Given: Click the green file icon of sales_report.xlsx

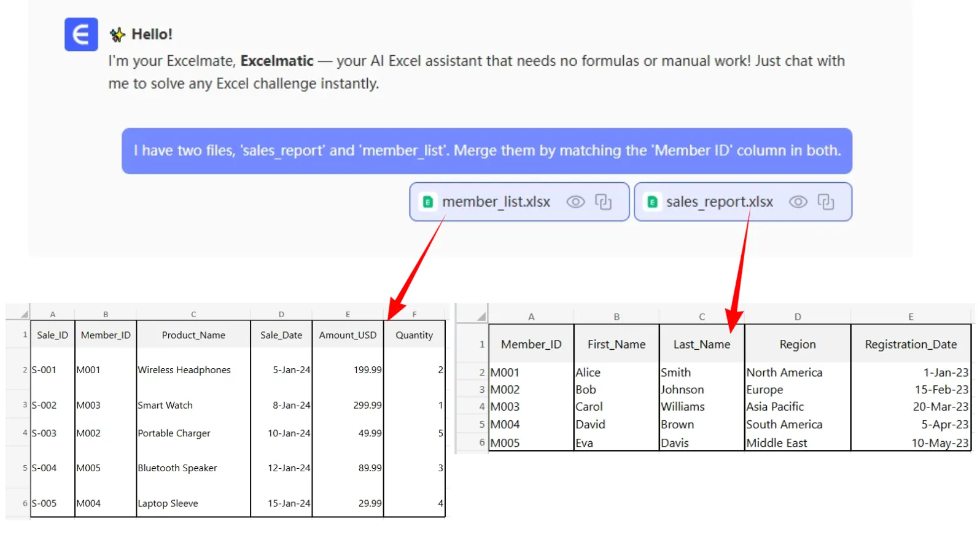Looking at the screenshot, I should [652, 202].
